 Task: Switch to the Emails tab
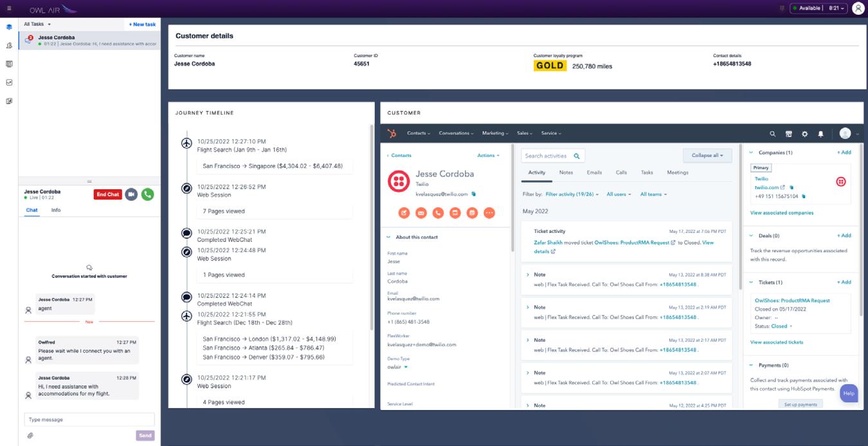click(594, 172)
